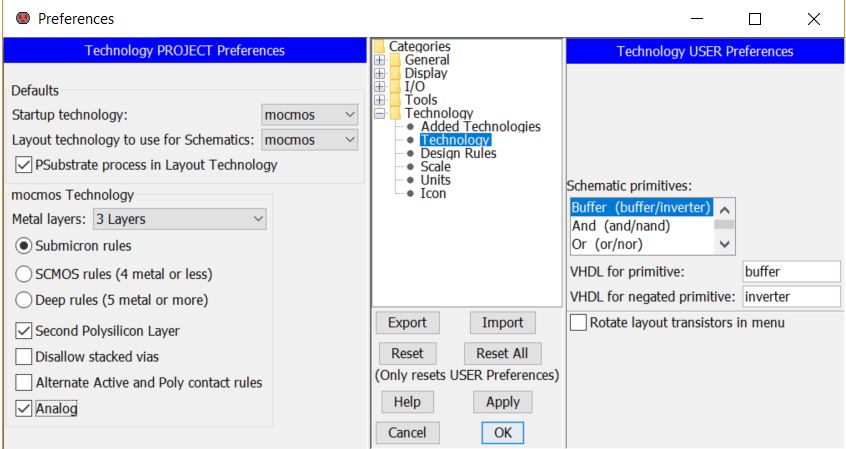The image size is (846, 449).
Task: Select SCMOS rules radio button
Action: click(x=24, y=274)
